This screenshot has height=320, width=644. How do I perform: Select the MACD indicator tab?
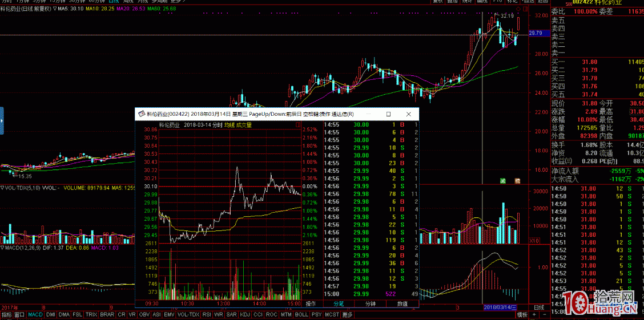[36, 315]
